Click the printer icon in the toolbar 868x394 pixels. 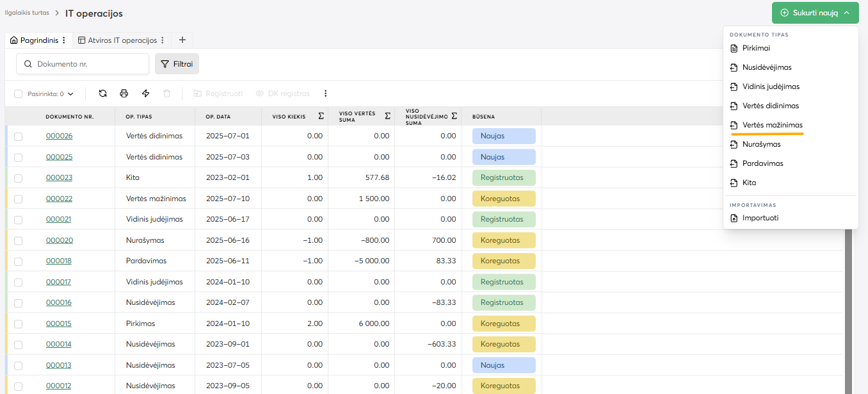click(x=124, y=94)
